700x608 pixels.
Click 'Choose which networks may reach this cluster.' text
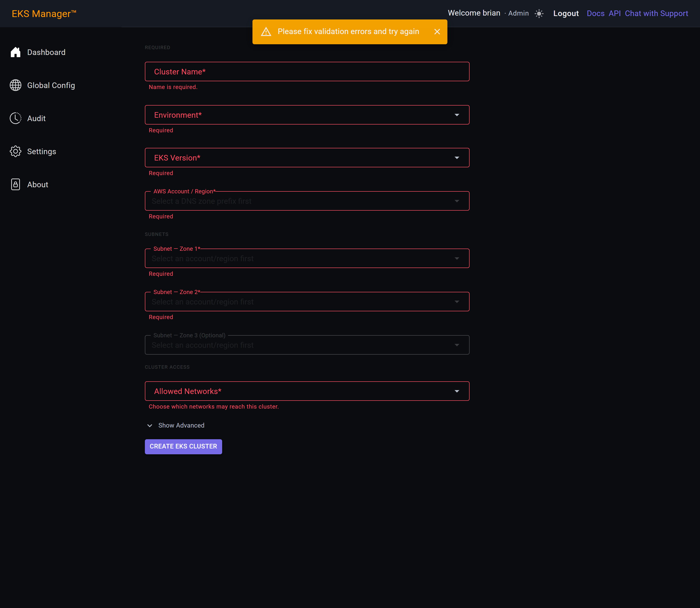coord(214,407)
